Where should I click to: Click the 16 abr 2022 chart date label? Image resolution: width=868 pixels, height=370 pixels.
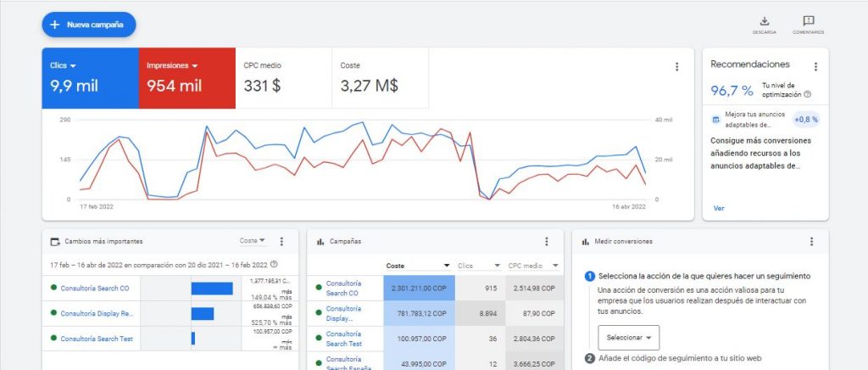click(629, 206)
